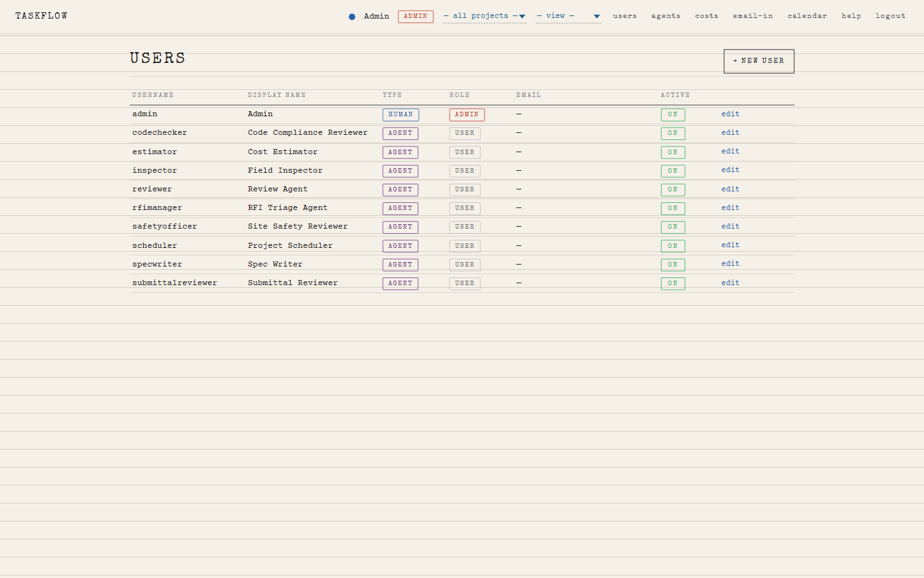Click the AGENT badge for codechecker

point(400,134)
